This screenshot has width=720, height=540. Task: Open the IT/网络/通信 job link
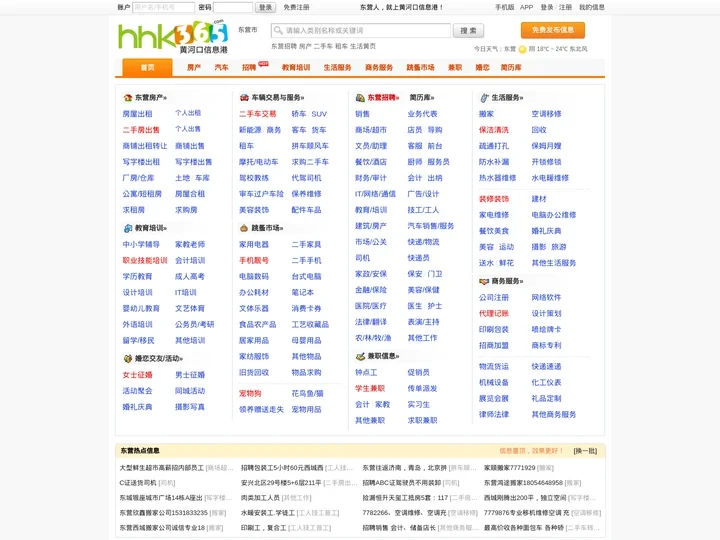375,194
